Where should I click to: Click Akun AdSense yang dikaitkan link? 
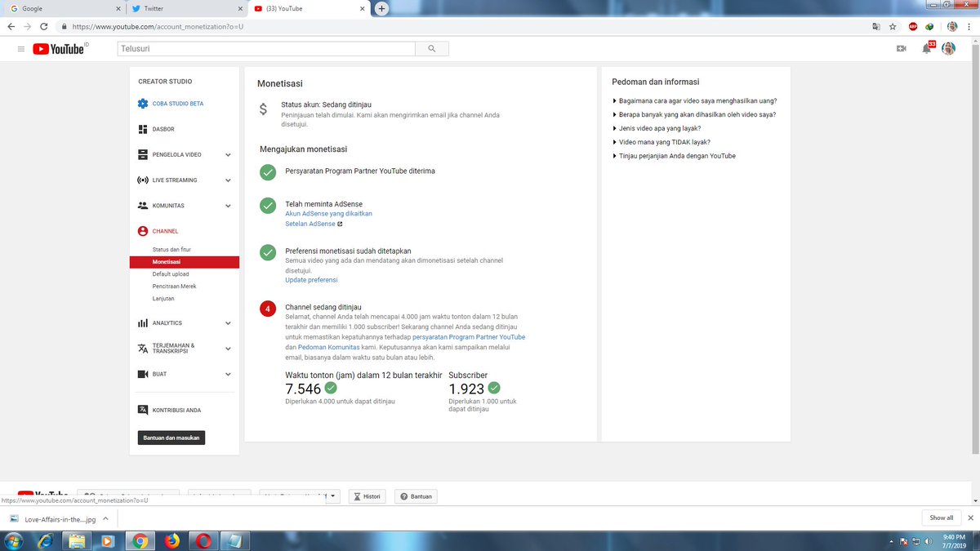pyautogui.click(x=328, y=214)
